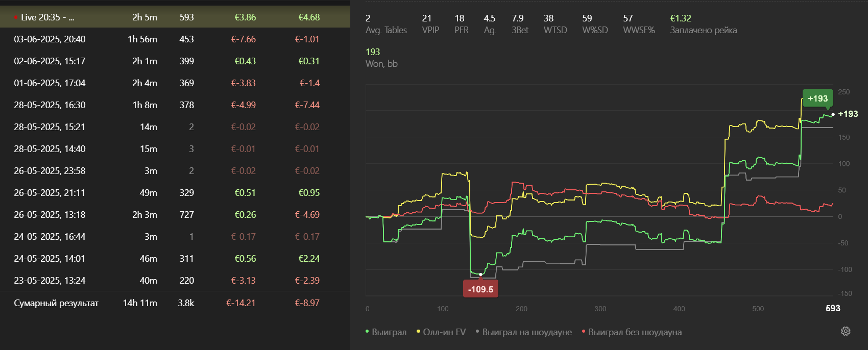Click the €-8.97 total EV value
This screenshot has height=350, width=868.
pos(307,303)
